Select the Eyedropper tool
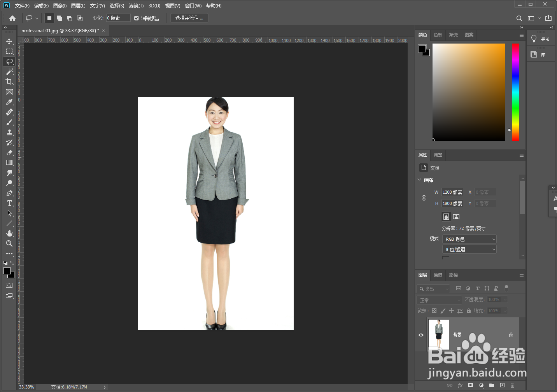Screen dimensions: 557x392 (x=9, y=102)
